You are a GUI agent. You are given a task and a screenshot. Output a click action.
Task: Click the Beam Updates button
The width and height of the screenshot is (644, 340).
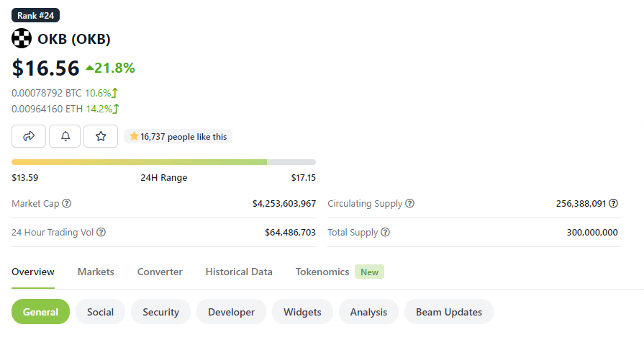pos(449,312)
